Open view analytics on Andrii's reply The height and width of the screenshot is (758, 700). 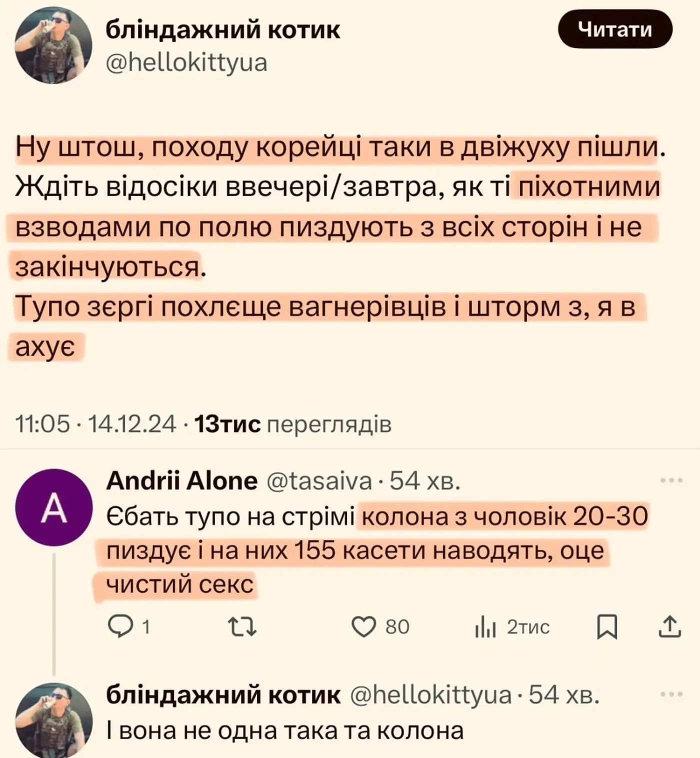coord(485,627)
